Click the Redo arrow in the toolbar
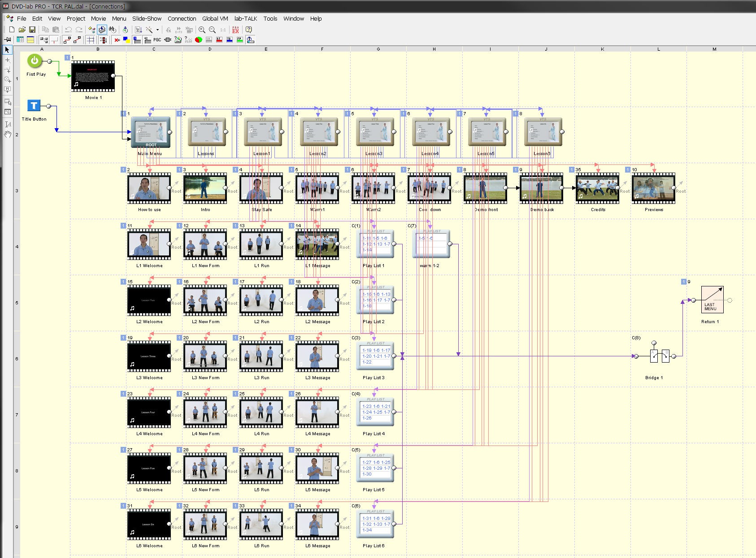 click(x=79, y=30)
